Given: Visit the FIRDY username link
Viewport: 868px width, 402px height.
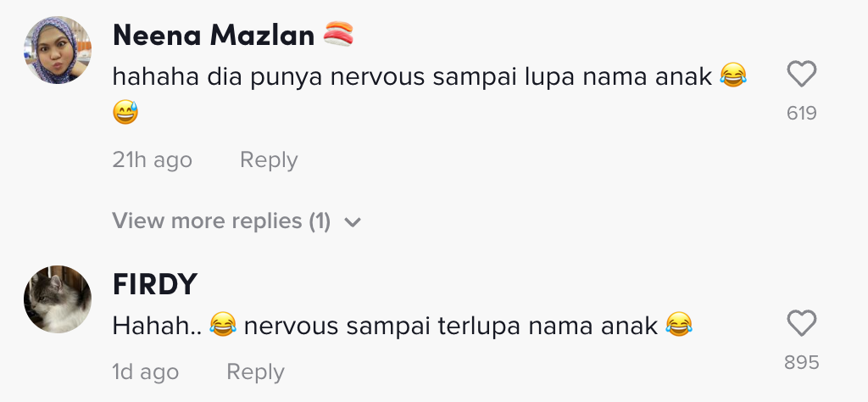Looking at the screenshot, I should click(155, 284).
